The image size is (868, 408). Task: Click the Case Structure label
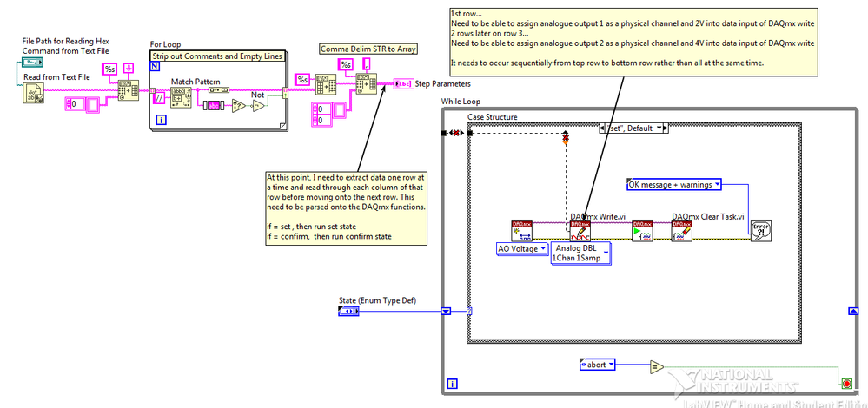coord(492,117)
